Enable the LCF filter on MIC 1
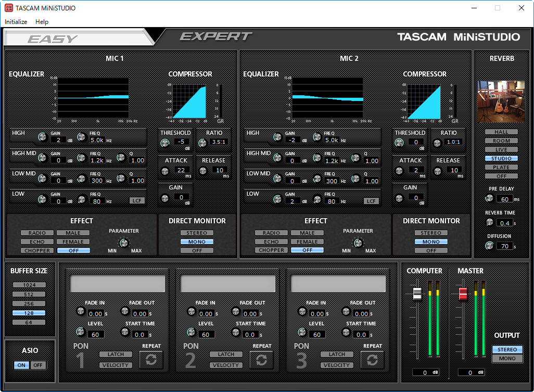The image size is (534, 392). click(137, 200)
